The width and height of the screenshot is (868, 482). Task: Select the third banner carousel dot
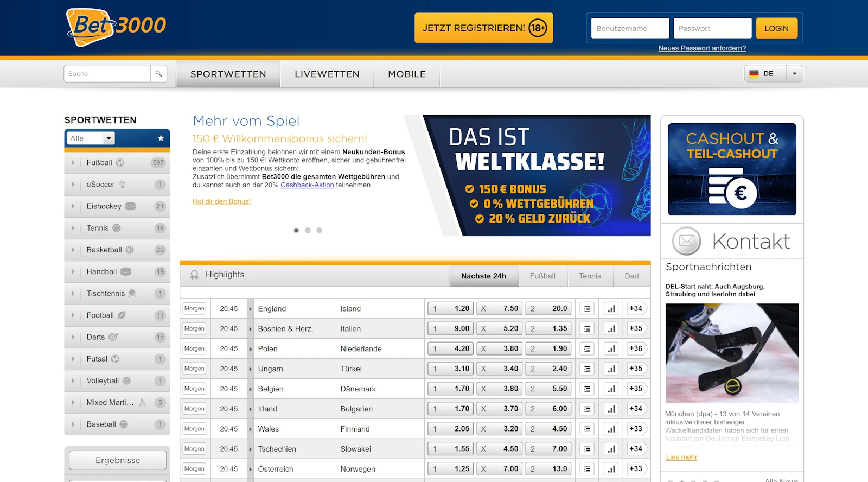coord(320,231)
